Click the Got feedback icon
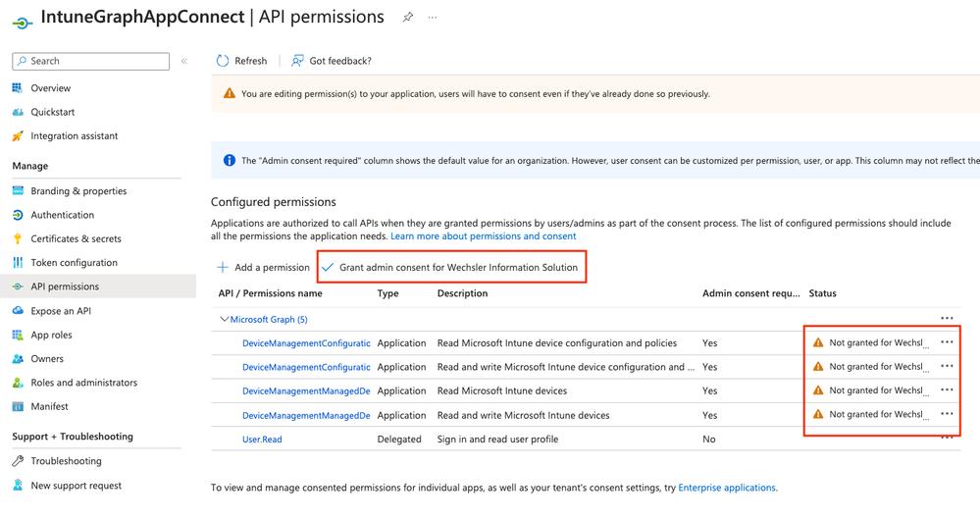980x519 pixels. 297,61
